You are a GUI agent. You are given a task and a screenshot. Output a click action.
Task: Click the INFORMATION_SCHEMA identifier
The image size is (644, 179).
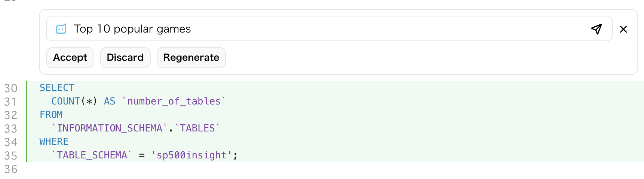(x=110, y=128)
